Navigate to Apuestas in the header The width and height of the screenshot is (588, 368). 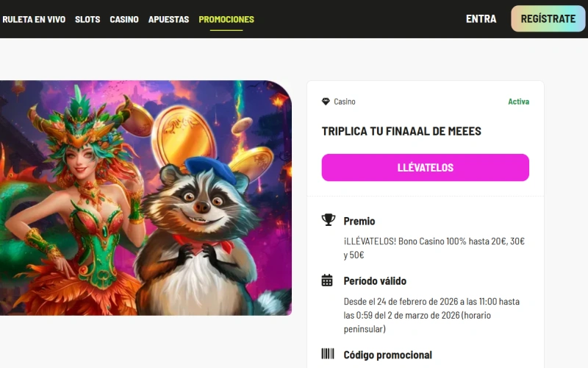coord(169,19)
